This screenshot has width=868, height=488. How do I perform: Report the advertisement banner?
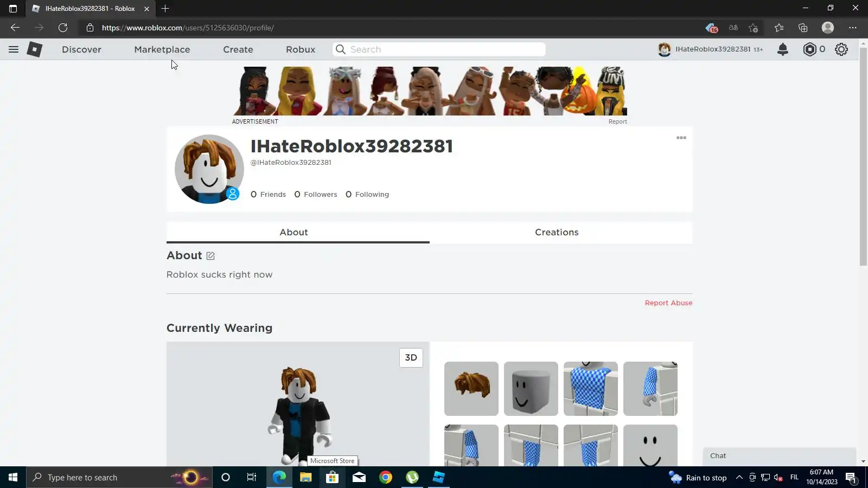click(x=617, y=122)
